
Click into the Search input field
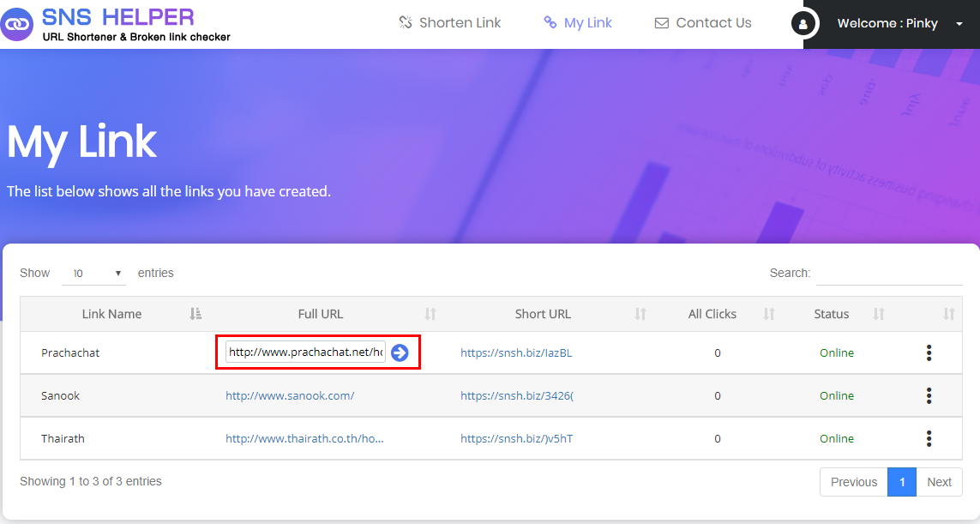[x=889, y=274]
